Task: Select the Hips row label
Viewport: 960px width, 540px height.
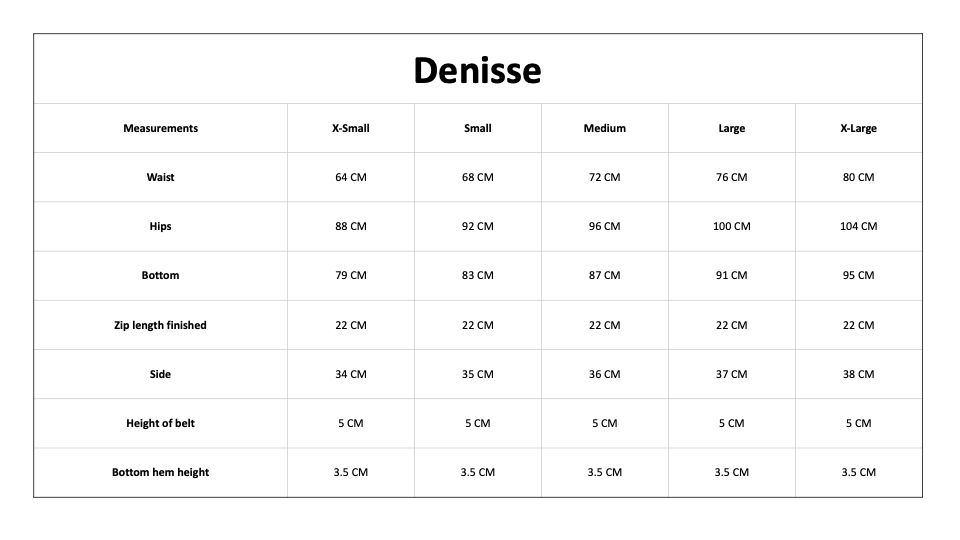Action: (x=160, y=226)
